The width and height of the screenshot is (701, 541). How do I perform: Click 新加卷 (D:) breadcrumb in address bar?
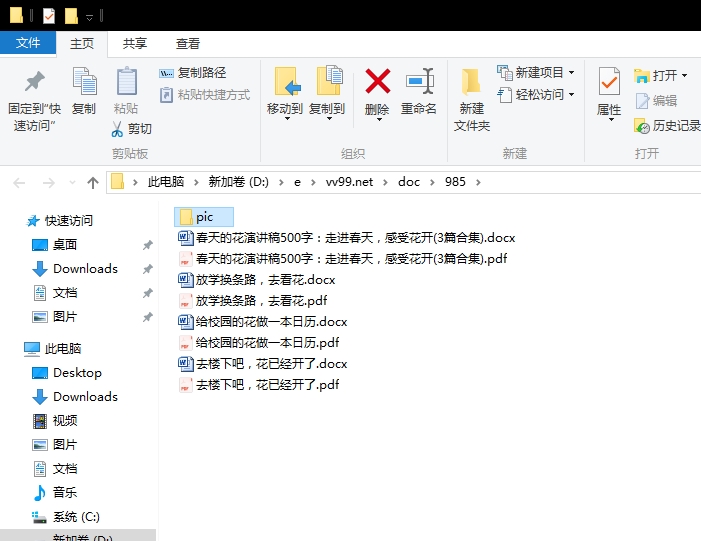(238, 182)
